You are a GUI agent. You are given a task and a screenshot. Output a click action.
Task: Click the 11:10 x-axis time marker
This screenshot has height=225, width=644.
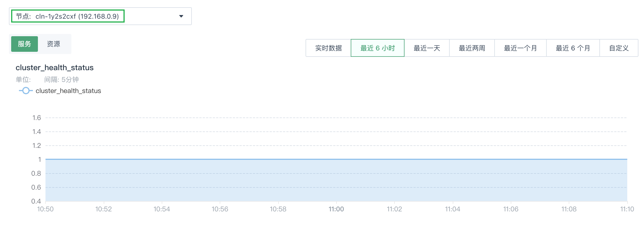627,209
